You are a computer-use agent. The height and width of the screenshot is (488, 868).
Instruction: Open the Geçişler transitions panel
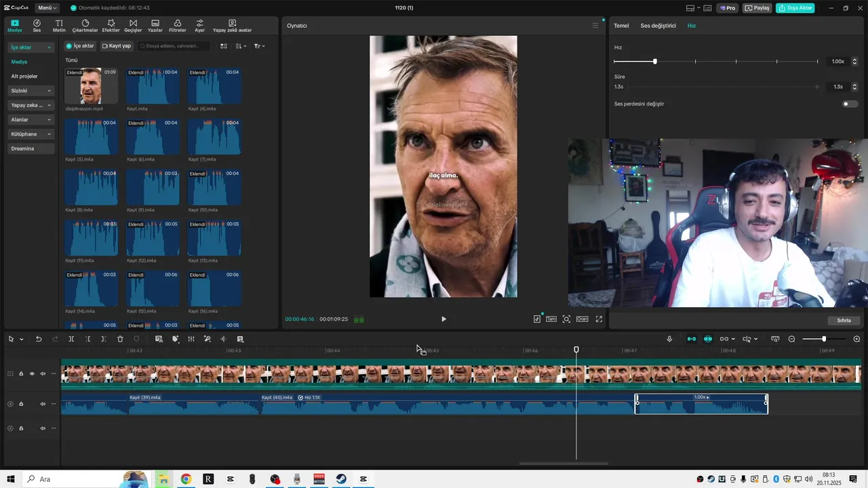133,26
